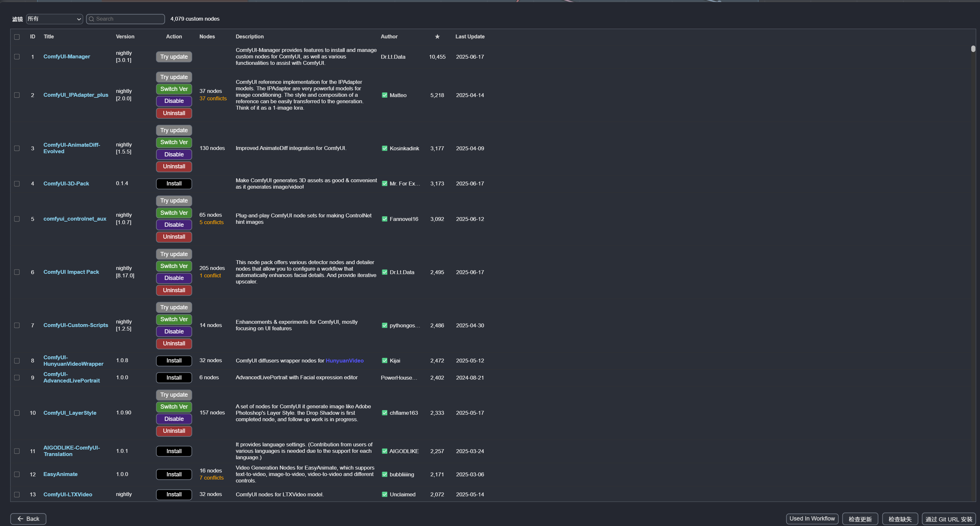
Task: Open the HunyuanVideo link in description
Action: pos(344,361)
